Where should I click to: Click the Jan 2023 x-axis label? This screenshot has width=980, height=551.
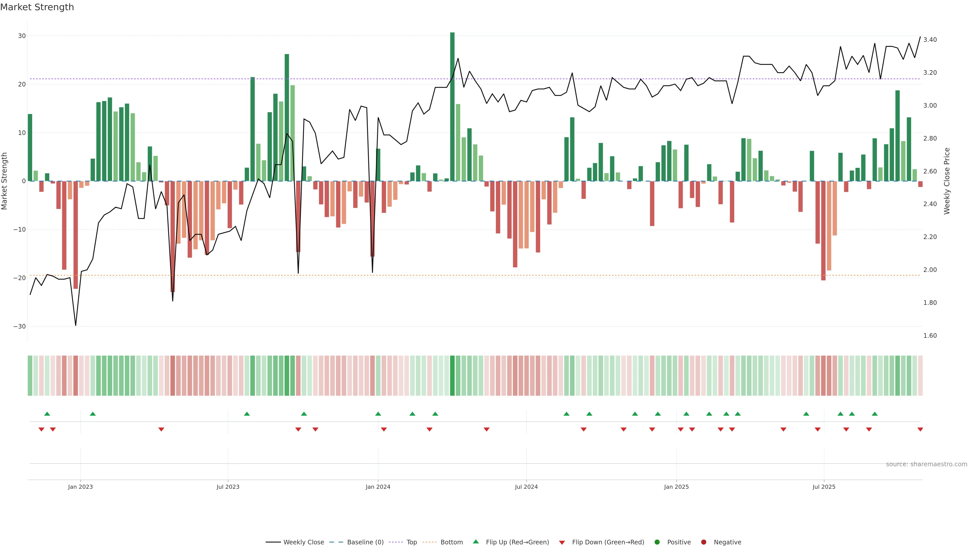[80, 487]
